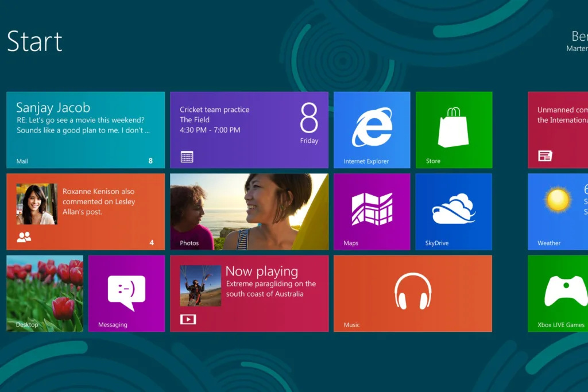Open the SkyDrive cloud tile

click(x=454, y=211)
